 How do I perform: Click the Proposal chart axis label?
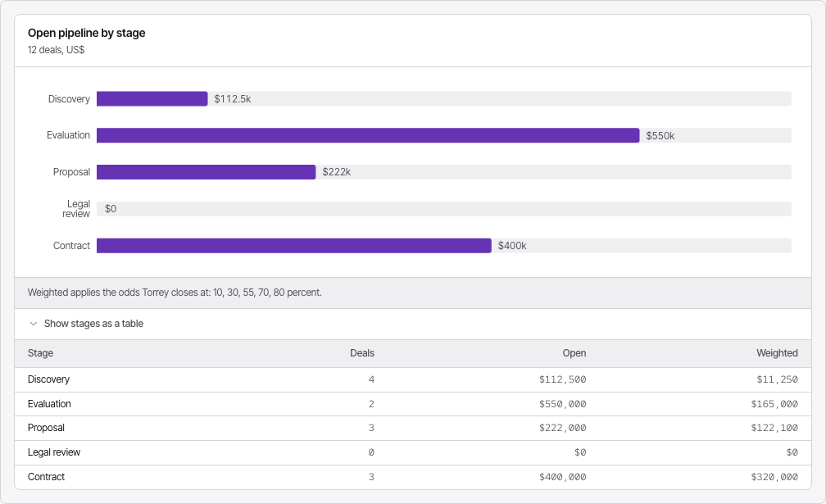[71, 172]
